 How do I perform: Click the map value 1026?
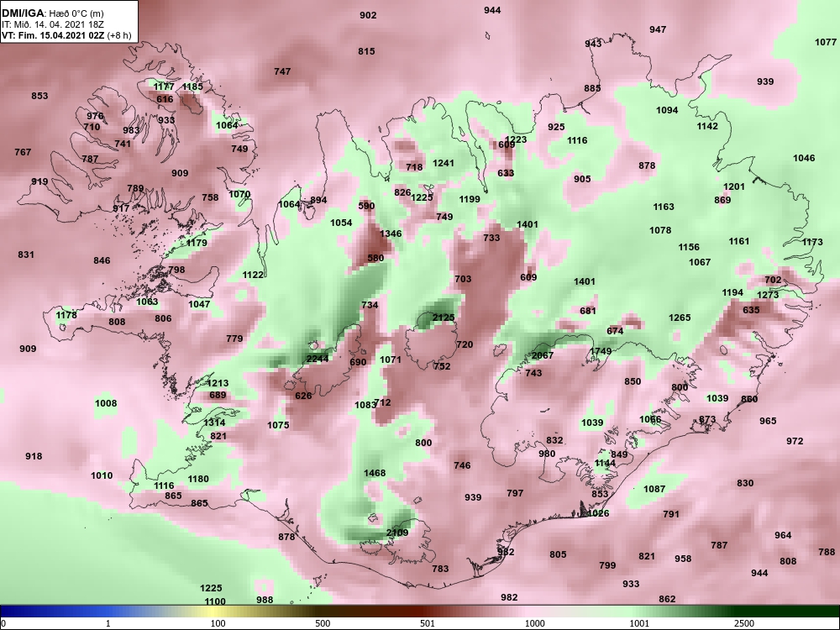598,513
